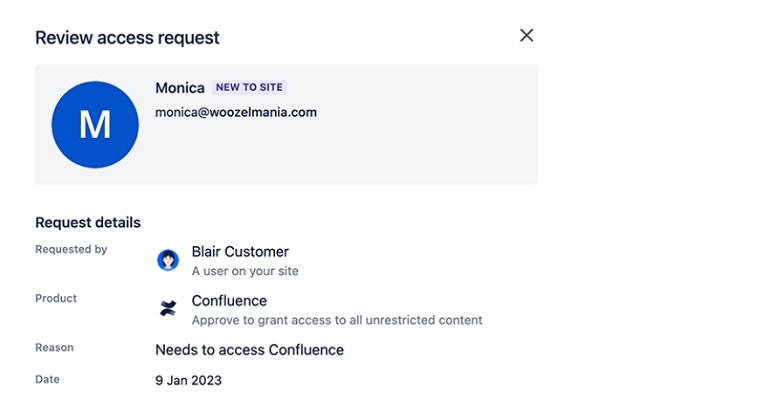
Task: Click the Requested by field label
Action: pyautogui.click(x=71, y=250)
